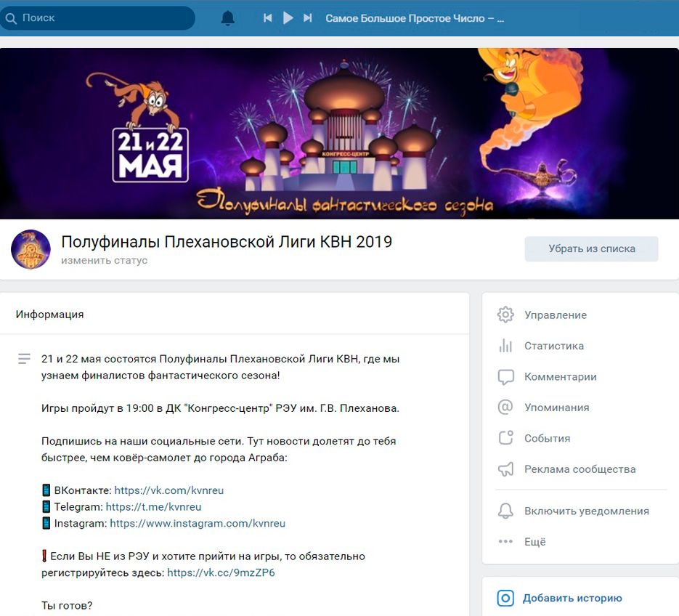
Task: Open the t.me/kvnreu Telegram link
Action: (x=153, y=507)
